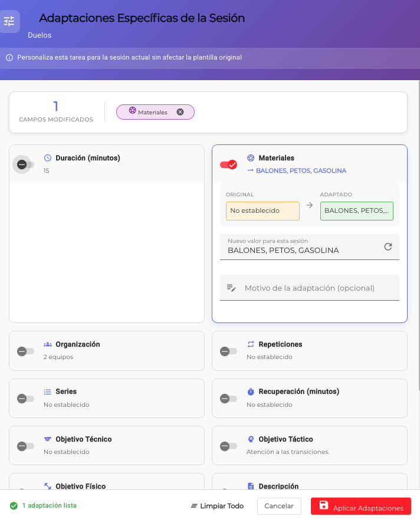The image size is (420, 520).
Task: Click the sliders tune icon in header
Action: 9,22
